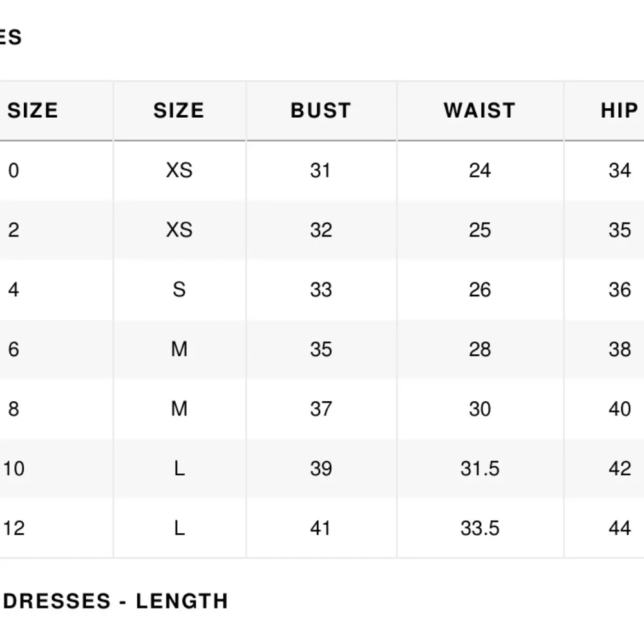Click the hip value 42
The width and height of the screenshot is (644, 644).
click(x=620, y=469)
